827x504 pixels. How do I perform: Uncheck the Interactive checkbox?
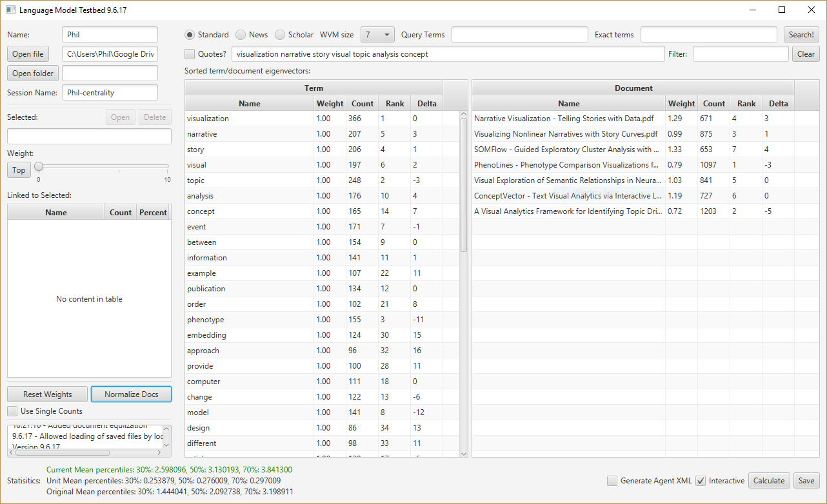click(701, 481)
